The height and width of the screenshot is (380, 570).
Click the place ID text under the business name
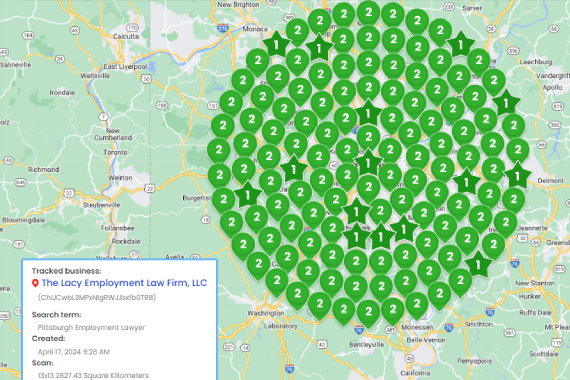(97, 297)
